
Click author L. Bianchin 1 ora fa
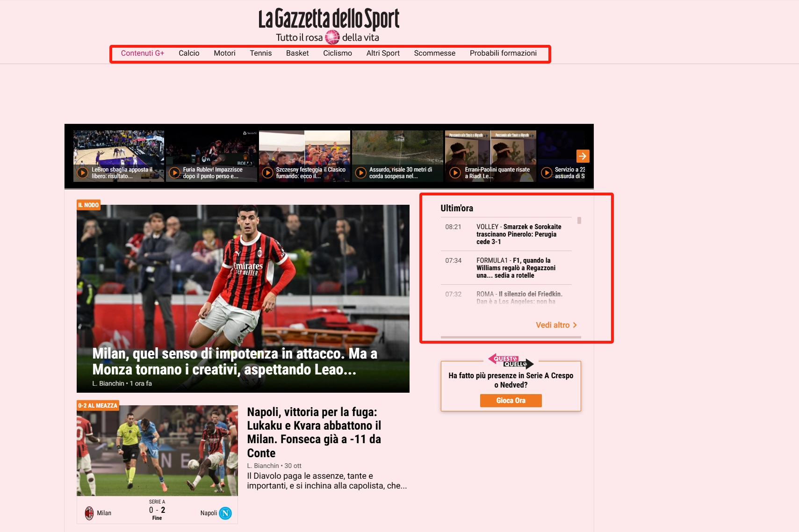pyautogui.click(x=122, y=383)
